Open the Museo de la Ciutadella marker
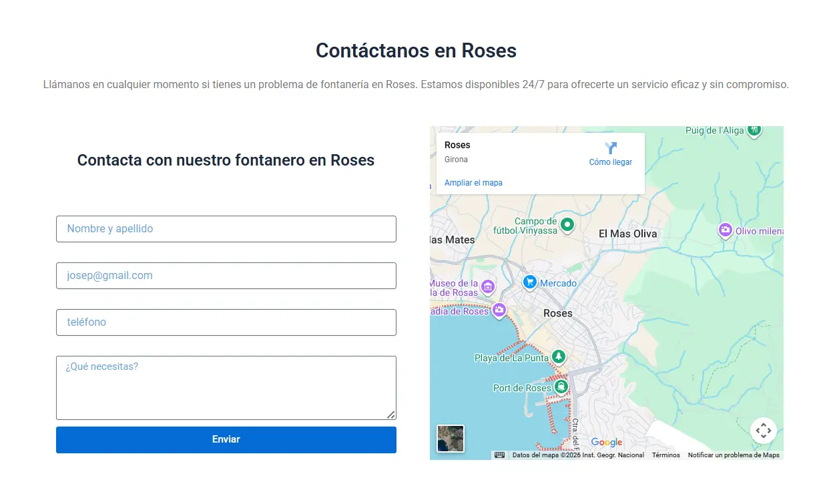Screen dimensions: 833x504 point(488,287)
